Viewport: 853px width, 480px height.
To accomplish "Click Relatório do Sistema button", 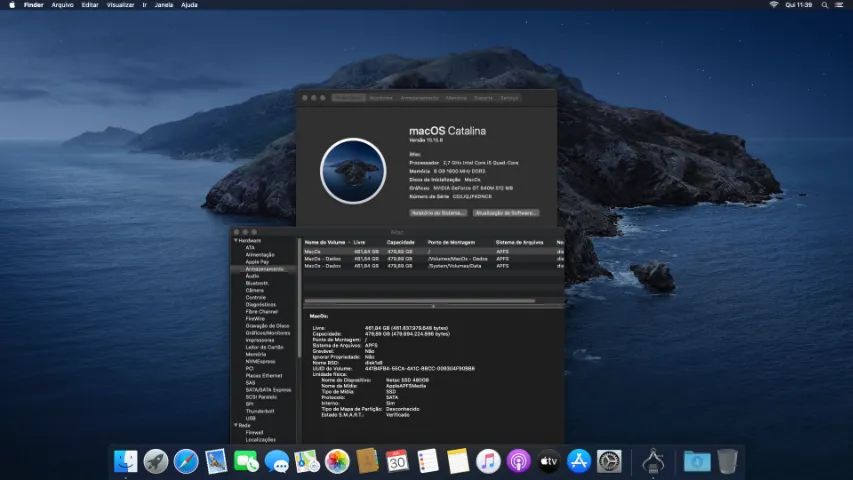I will point(438,213).
